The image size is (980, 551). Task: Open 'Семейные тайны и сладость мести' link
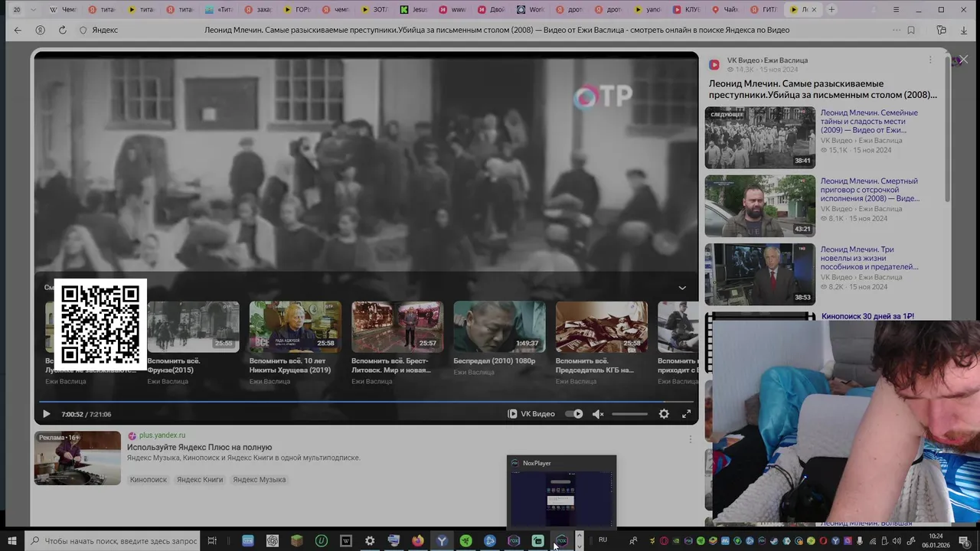tap(869, 121)
